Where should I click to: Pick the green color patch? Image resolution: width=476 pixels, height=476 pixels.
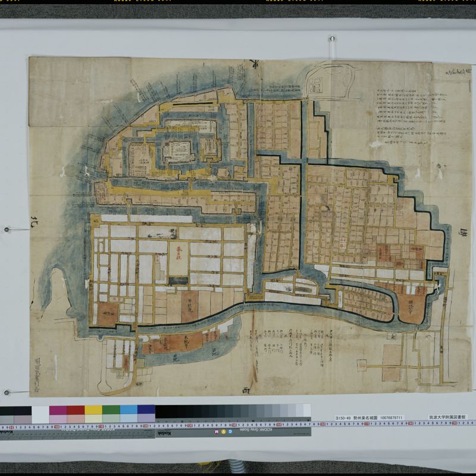pos(111,410)
